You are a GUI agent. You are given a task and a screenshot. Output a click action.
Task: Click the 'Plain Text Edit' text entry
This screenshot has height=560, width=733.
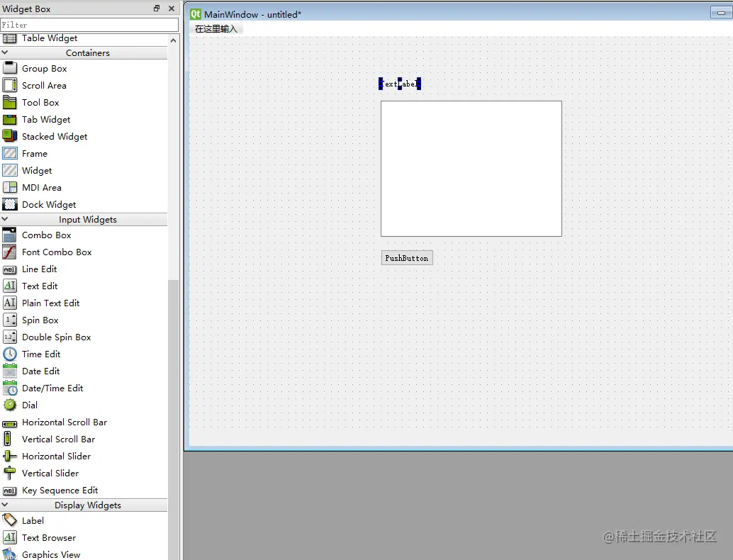point(50,303)
